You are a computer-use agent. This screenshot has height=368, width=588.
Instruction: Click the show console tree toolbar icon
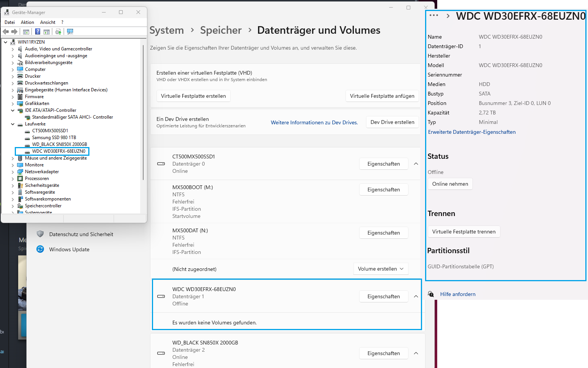pyautogui.click(x=26, y=31)
